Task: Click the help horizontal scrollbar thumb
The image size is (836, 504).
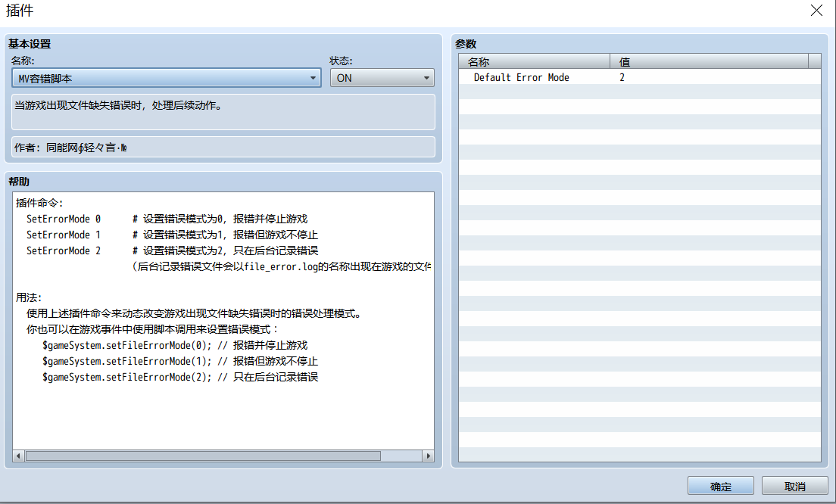Action: pos(203,456)
